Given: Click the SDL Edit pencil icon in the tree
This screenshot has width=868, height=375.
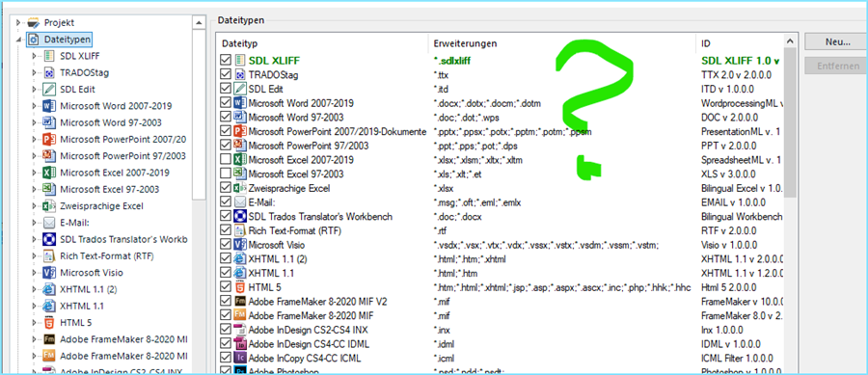Looking at the screenshot, I should [49, 89].
